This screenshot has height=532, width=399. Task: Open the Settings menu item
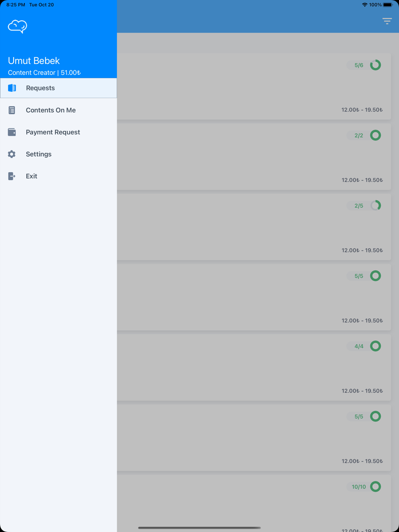(x=58, y=154)
